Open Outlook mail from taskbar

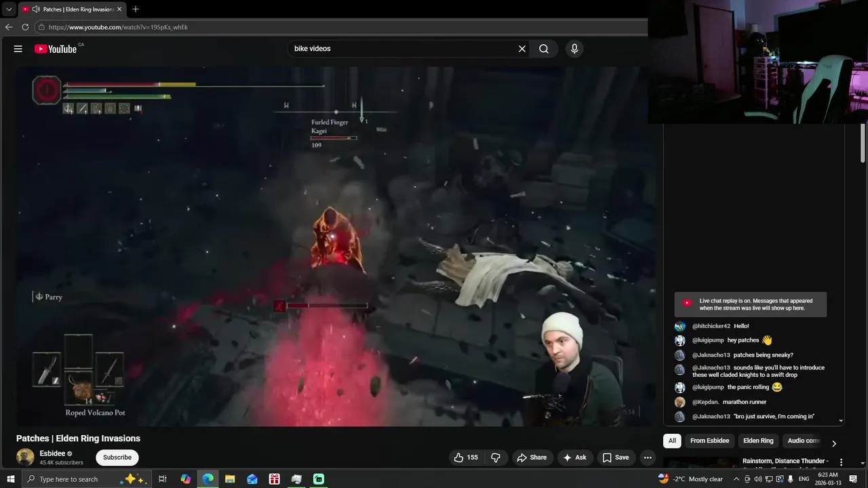click(252, 479)
